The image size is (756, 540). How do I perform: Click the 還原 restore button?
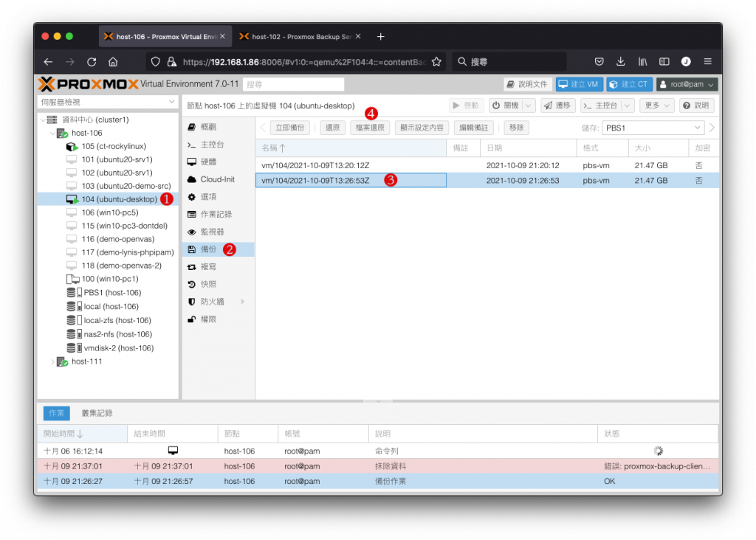[x=332, y=128]
